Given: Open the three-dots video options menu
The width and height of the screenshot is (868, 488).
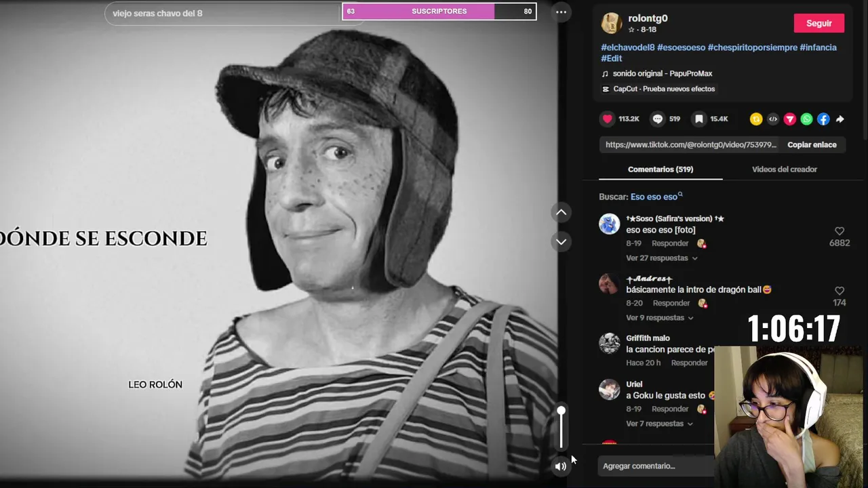Looking at the screenshot, I should 561,12.
